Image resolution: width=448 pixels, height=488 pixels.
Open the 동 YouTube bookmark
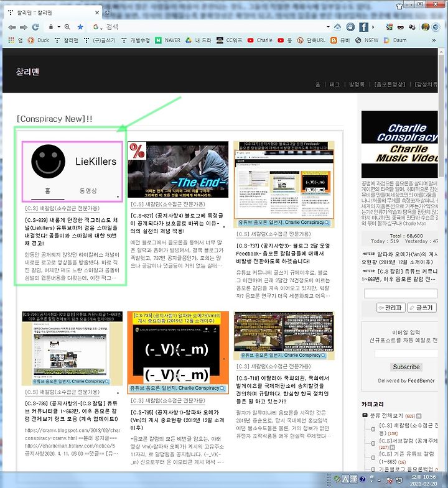284,40
